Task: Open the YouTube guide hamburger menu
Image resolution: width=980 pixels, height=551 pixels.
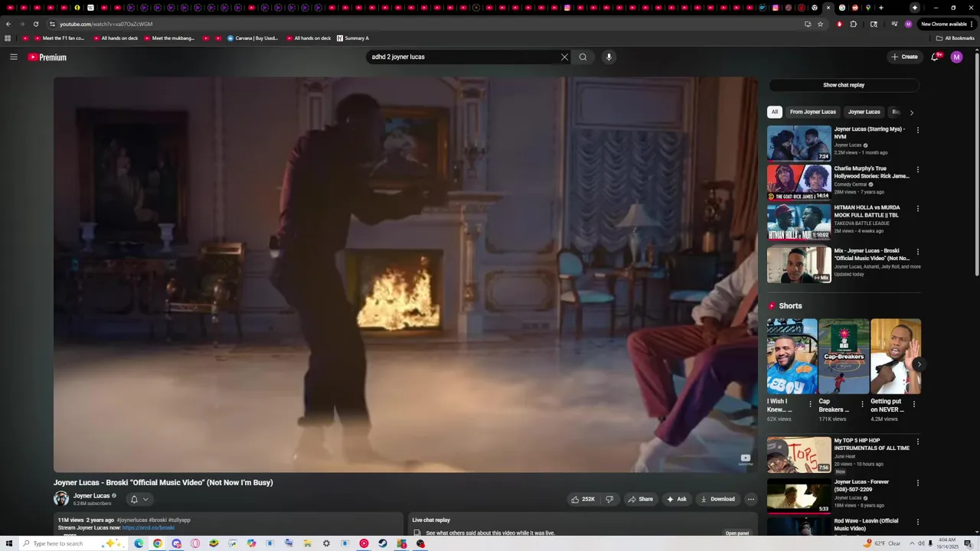Action: 14,57
